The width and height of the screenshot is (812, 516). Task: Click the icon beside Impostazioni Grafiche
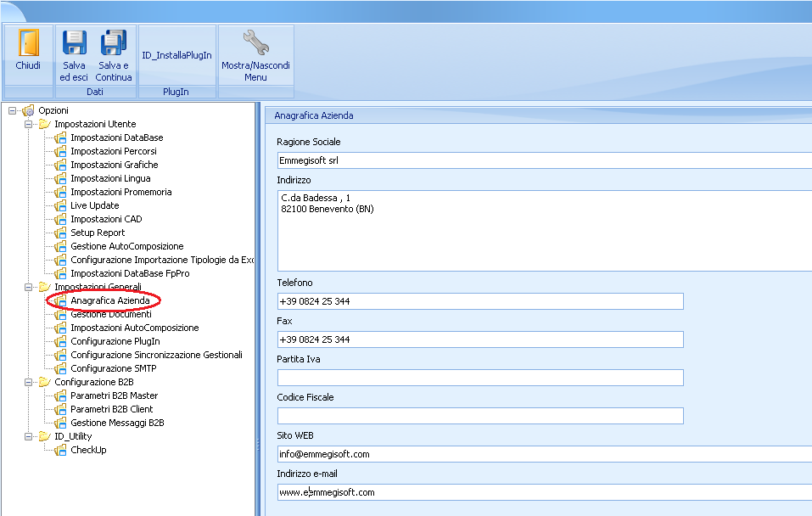[x=60, y=165]
